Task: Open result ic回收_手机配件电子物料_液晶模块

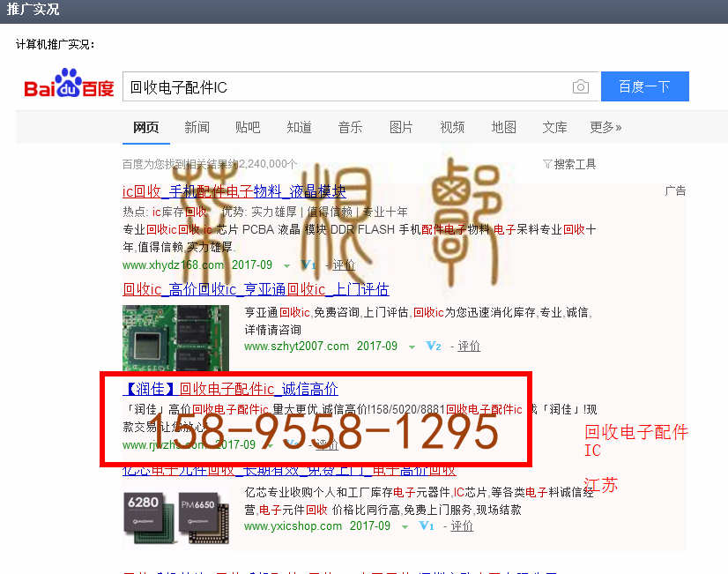Action: coord(234,190)
